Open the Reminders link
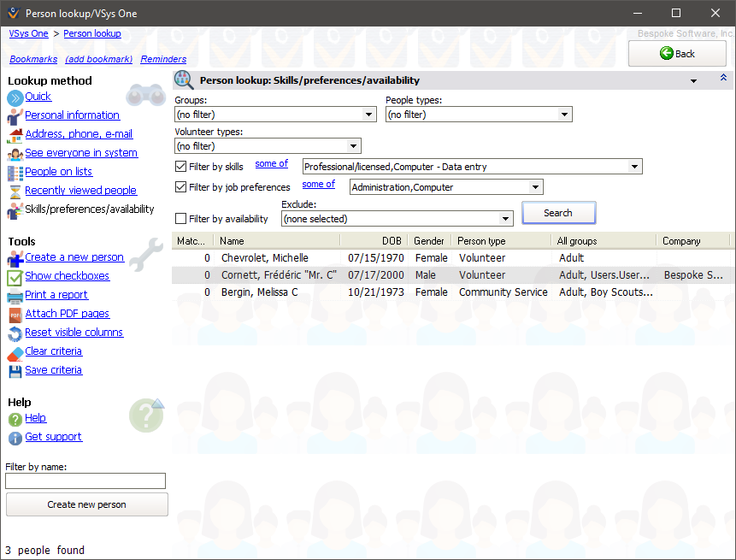 [163, 59]
